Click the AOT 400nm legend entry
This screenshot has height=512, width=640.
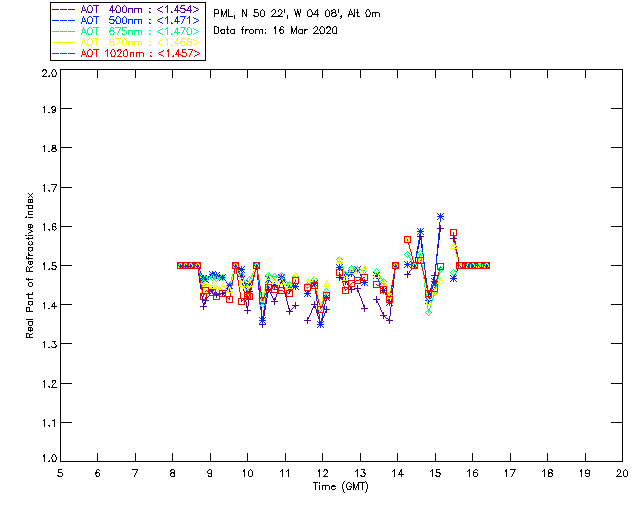click(126, 9)
